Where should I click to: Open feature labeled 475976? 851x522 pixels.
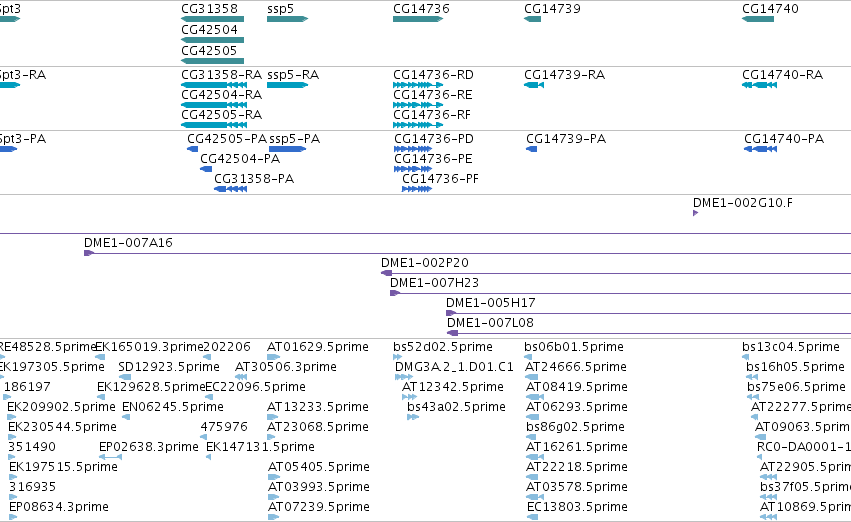coord(224,428)
